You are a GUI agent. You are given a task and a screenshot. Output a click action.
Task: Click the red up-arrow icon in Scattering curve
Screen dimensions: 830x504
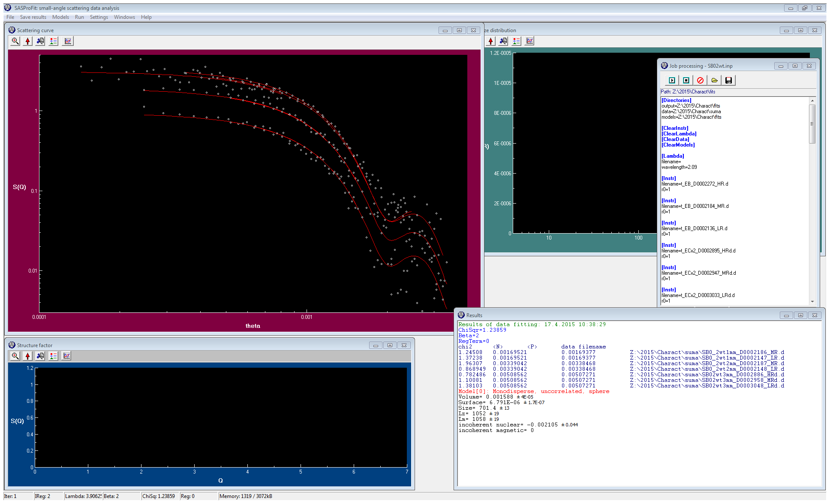[x=28, y=41]
